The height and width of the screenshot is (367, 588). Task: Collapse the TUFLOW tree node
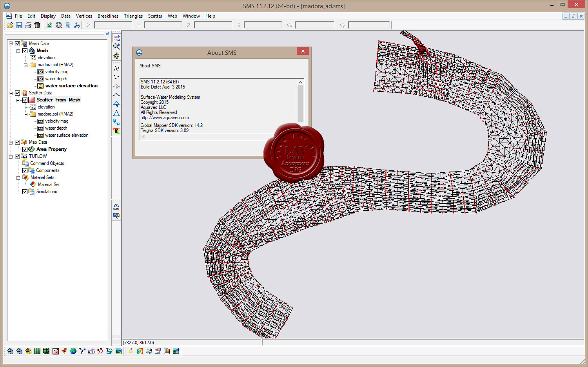(x=11, y=156)
